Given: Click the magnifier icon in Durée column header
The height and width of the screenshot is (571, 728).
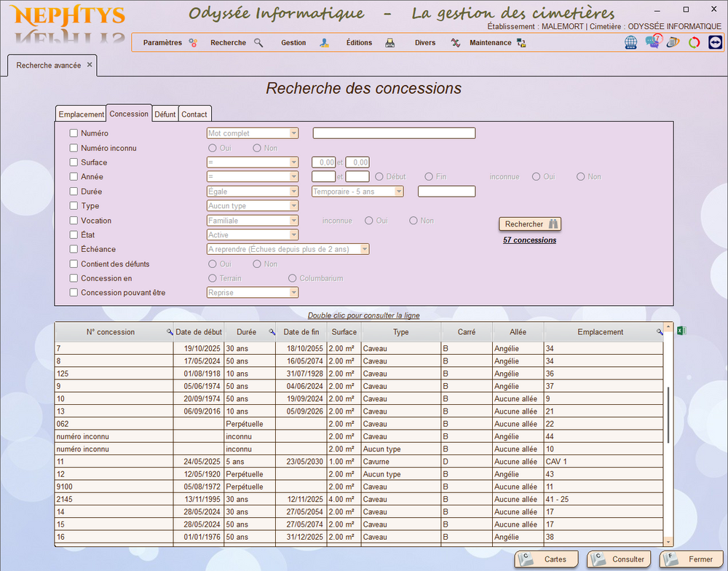Looking at the screenshot, I should point(272,332).
